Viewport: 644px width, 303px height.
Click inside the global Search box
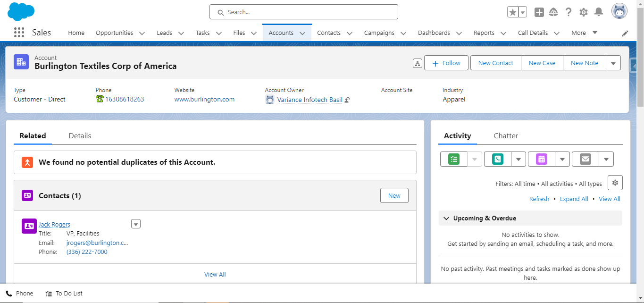(x=304, y=12)
